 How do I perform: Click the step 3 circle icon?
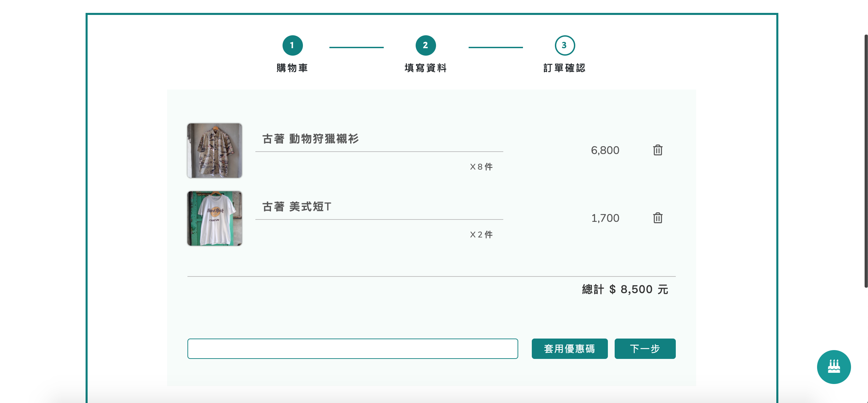click(x=564, y=45)
